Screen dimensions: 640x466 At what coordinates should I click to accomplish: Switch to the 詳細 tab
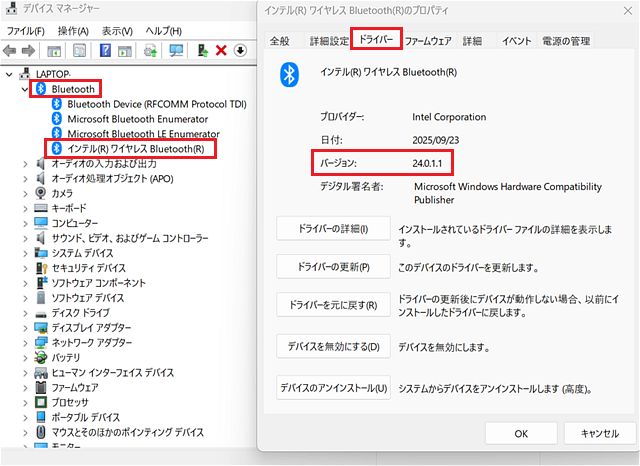[x=472, y=41]
